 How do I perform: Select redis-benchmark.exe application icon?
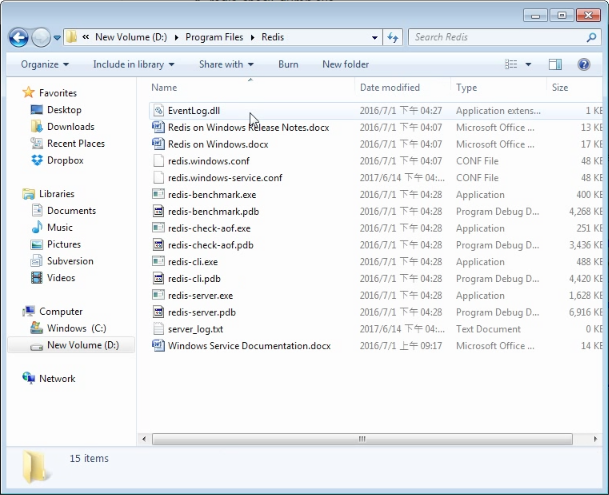(x=158, y=194)
